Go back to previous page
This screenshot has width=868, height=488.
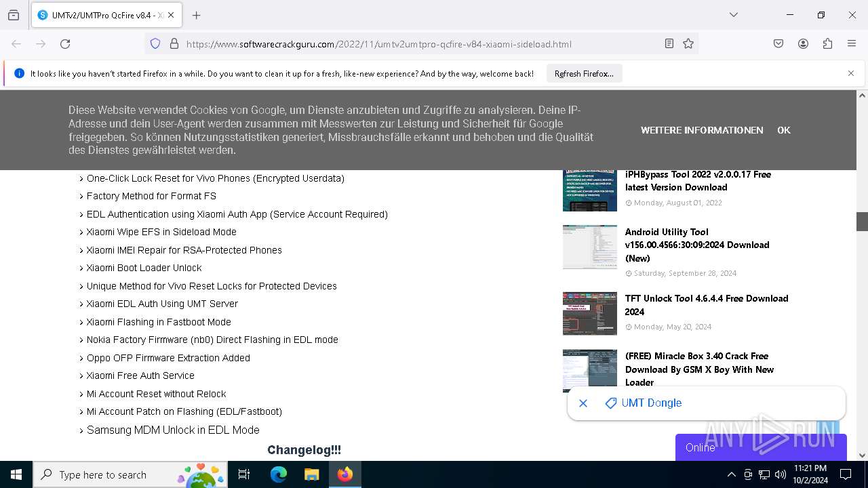[x=16, y=43]
